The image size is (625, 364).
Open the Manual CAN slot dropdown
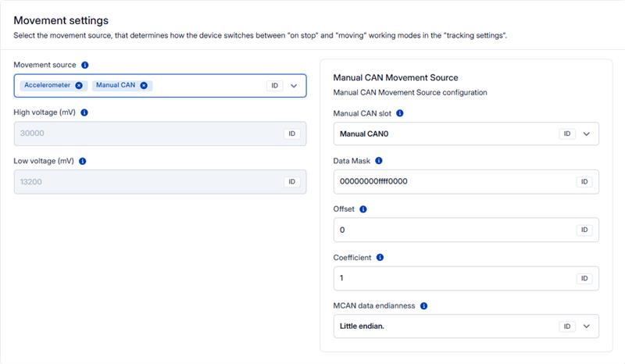(586, 134)
